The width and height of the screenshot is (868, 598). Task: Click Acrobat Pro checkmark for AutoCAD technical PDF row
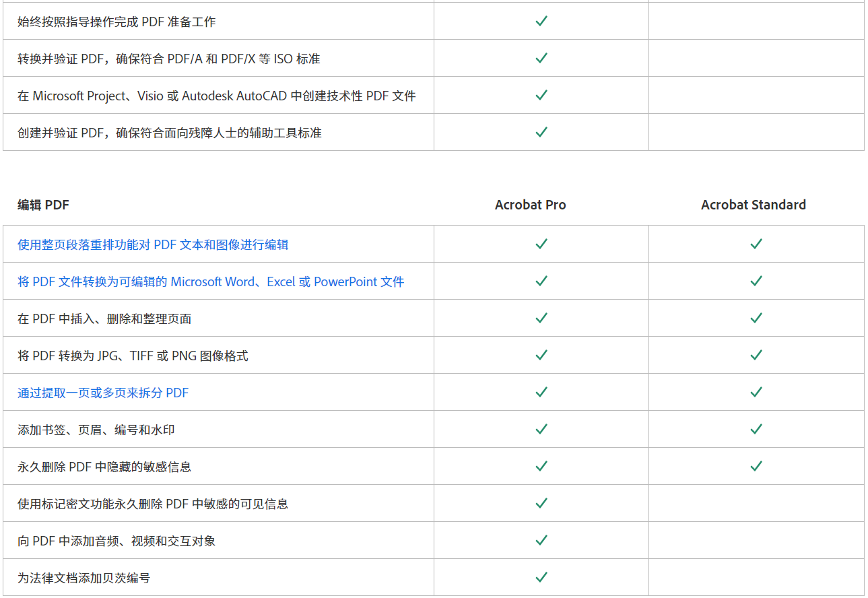point(541,95)
